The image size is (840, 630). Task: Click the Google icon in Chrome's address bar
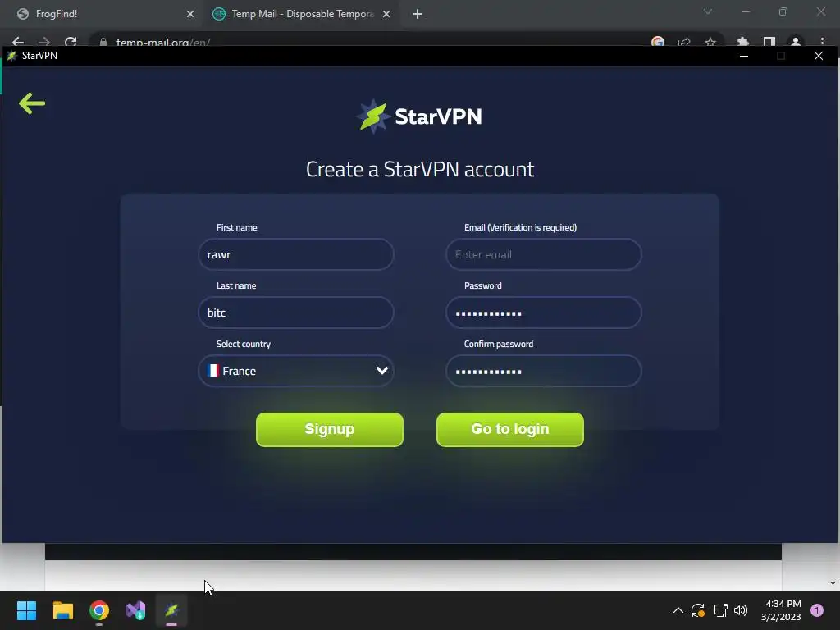(x=658, y=42)
